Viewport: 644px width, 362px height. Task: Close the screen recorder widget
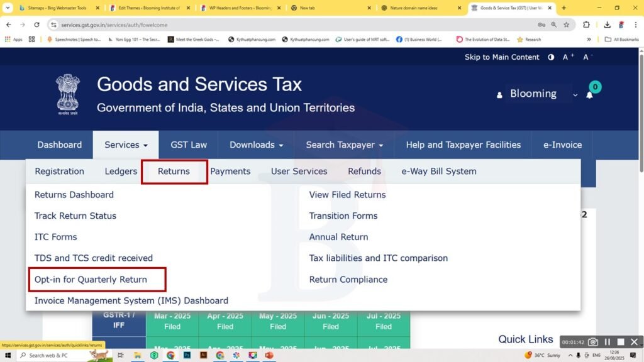point(634,342)
